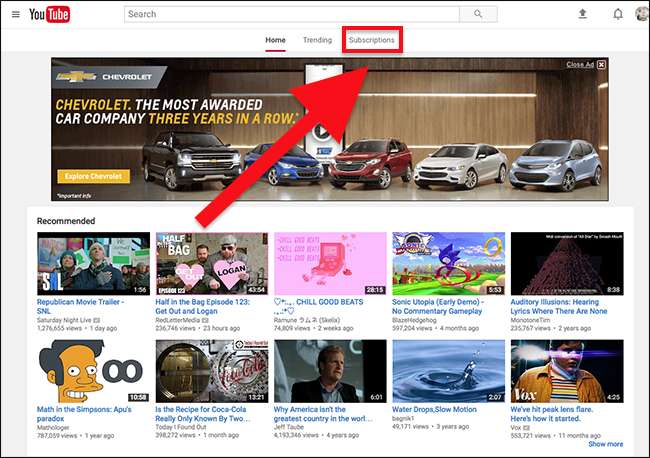Image resolution: width=650 pixels, height=458 pixels.
Task: Select the Home tab
Action: click(x=275, y=40)
